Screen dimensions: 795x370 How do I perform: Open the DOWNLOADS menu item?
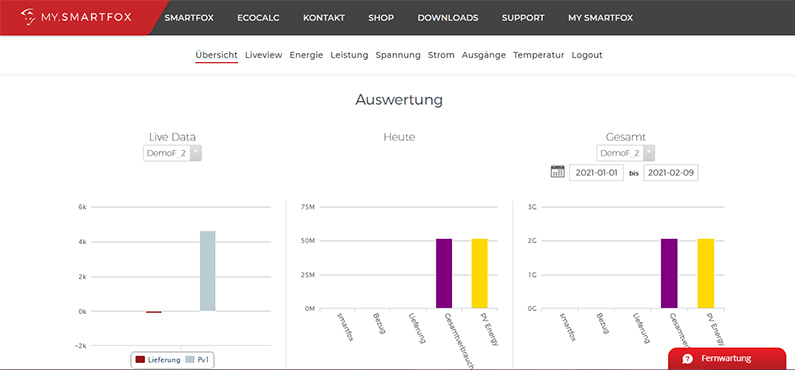click(x=448, y=18)
